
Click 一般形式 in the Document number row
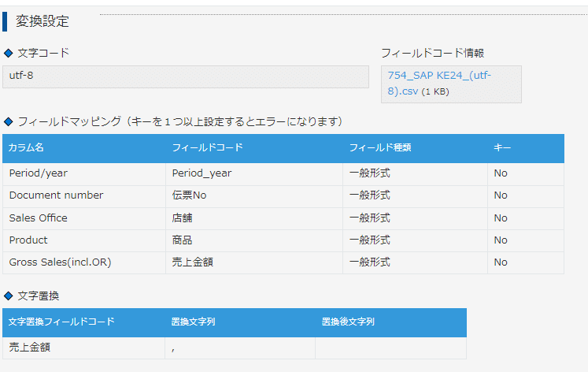click(370, 195)
